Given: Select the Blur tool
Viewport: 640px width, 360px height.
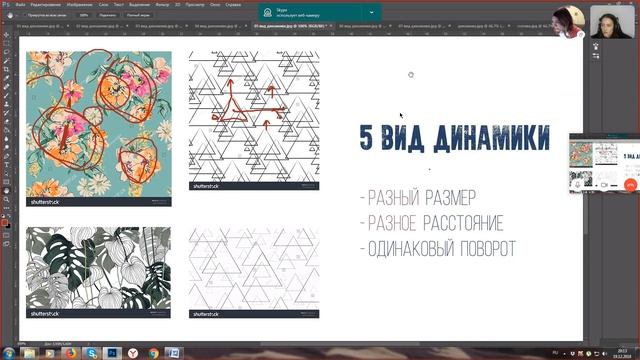Looking at the screenshot, I should point(6,139).
